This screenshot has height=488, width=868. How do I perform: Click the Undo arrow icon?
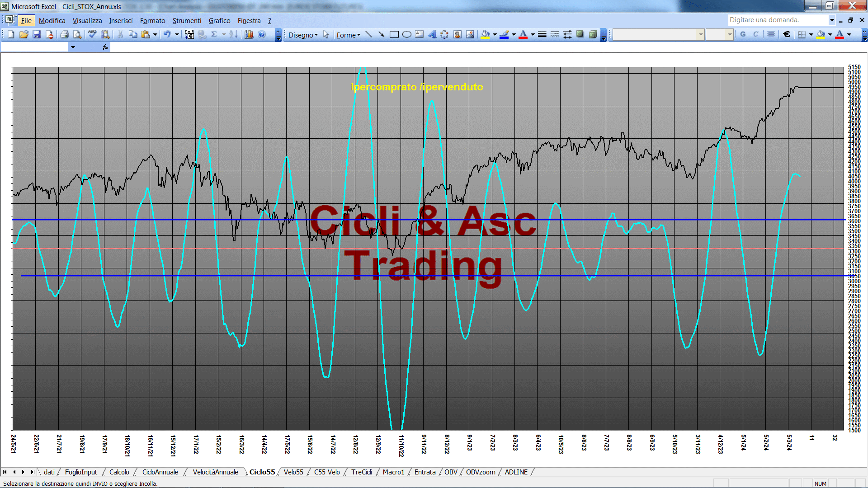(x=167, y=35)
